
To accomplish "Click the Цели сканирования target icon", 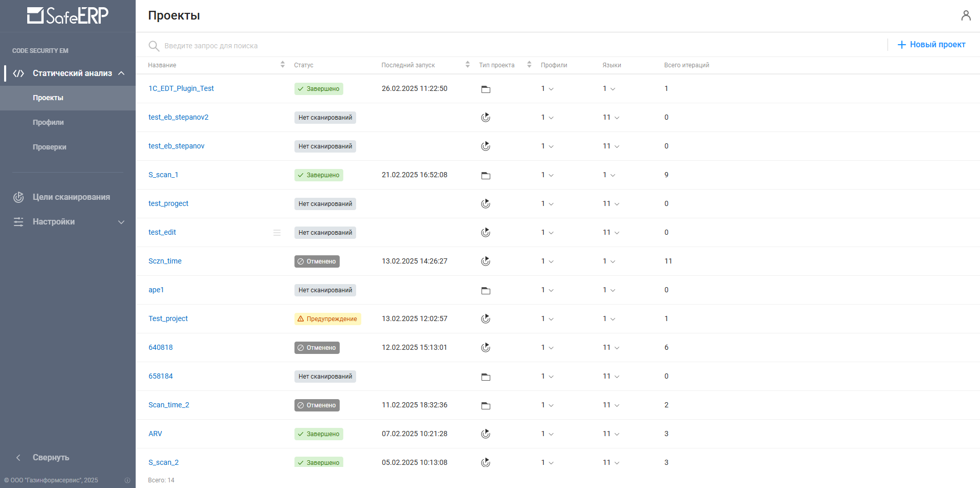I will pyautogui.click(x=19, y=197).
